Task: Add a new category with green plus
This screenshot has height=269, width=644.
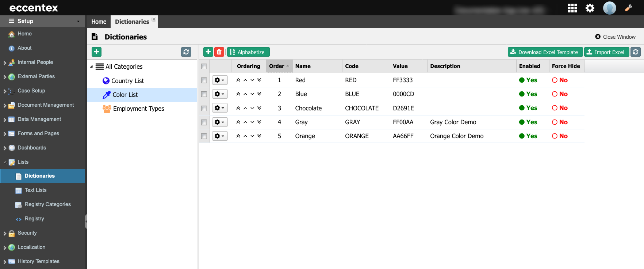Action: 96,52
